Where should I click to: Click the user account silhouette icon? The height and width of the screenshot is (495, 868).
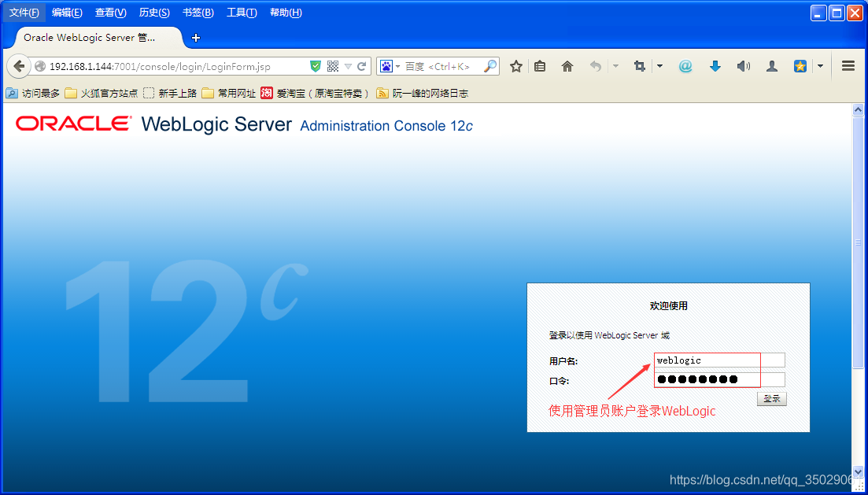point(772,66)
